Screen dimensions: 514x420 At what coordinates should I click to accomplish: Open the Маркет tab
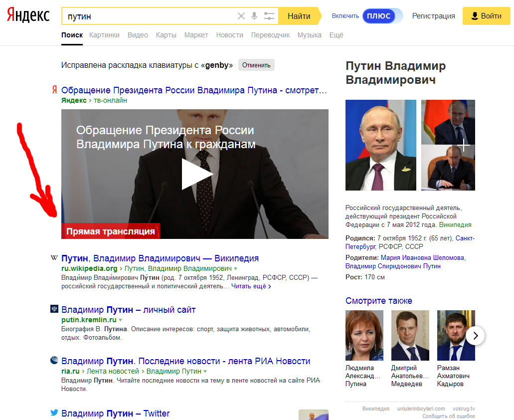pos(196,35)
